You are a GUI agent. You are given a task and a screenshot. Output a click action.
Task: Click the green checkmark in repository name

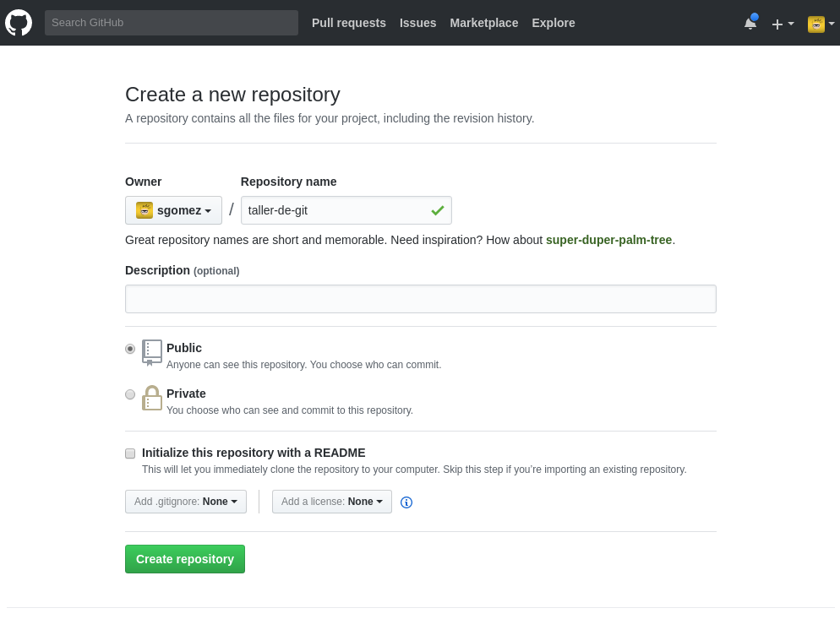click(437, 210)
